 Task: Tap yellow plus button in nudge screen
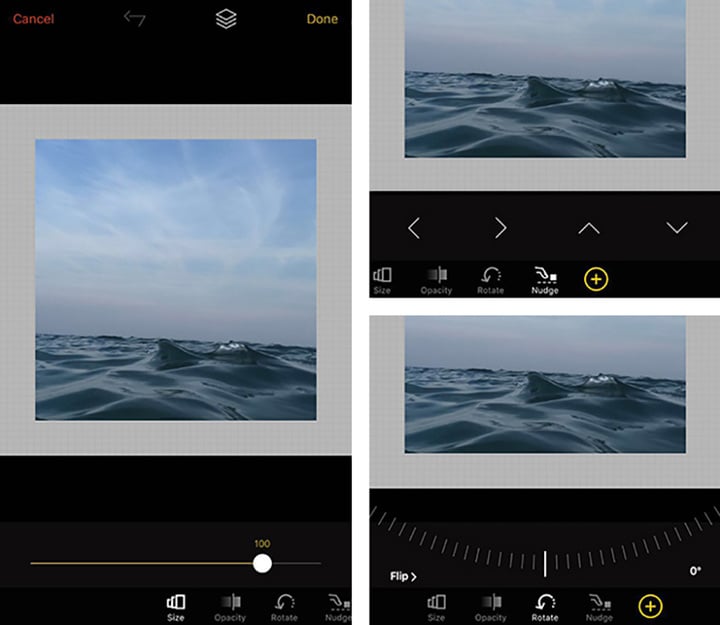point(596,279)
